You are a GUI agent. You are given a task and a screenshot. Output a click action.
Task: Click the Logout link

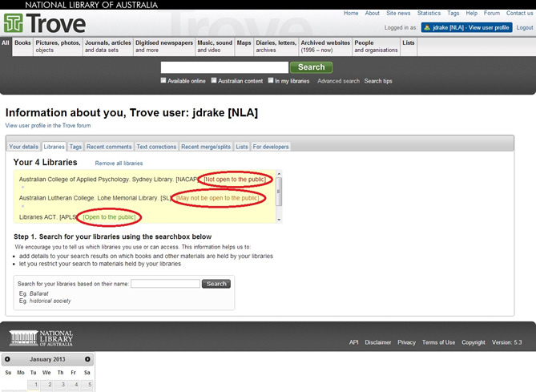click(x=524, y=27)
